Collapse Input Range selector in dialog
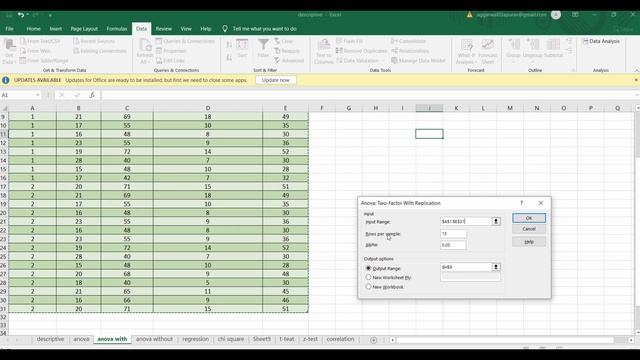 496,221
